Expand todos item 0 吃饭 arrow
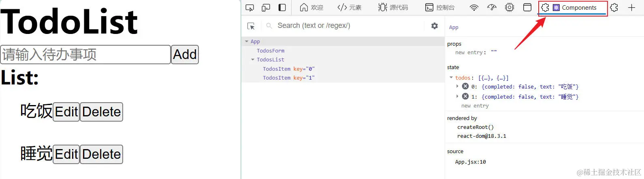The width and height of the screenshot is (644, 179). [x=457, y=86]
